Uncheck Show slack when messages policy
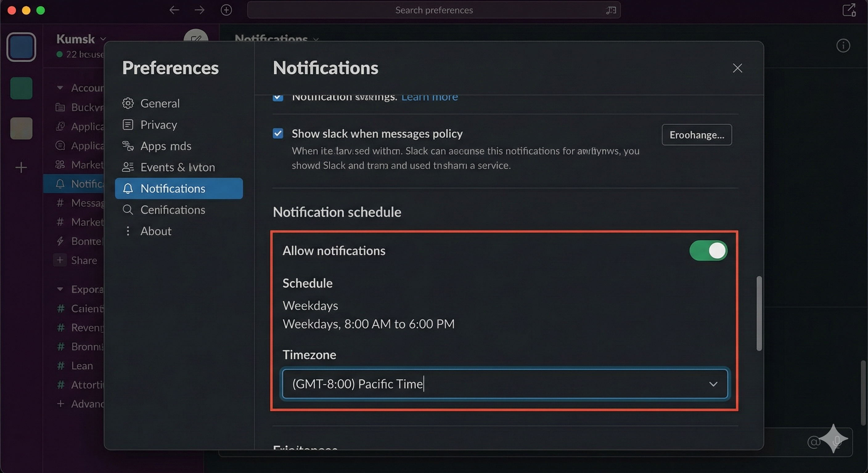868x473 pixels. point(278,133)
